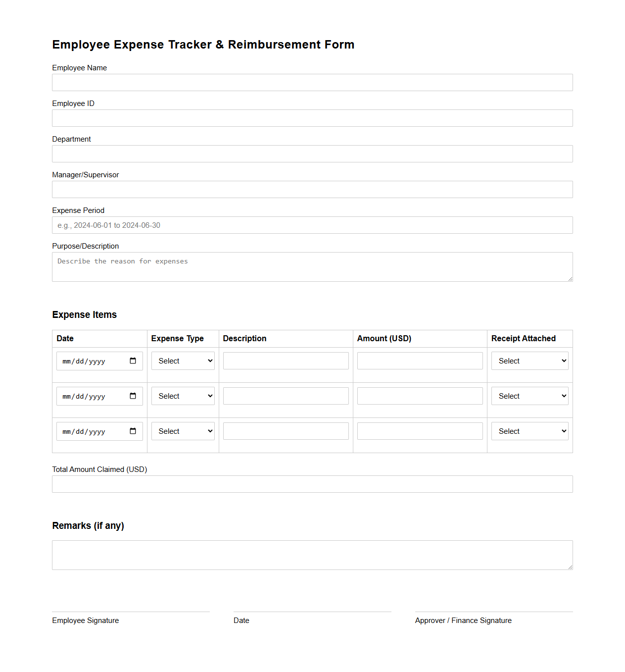Open the calendar picker for the first expense date
The height and width of the screenshot is (672, 625).
(133, 361)
